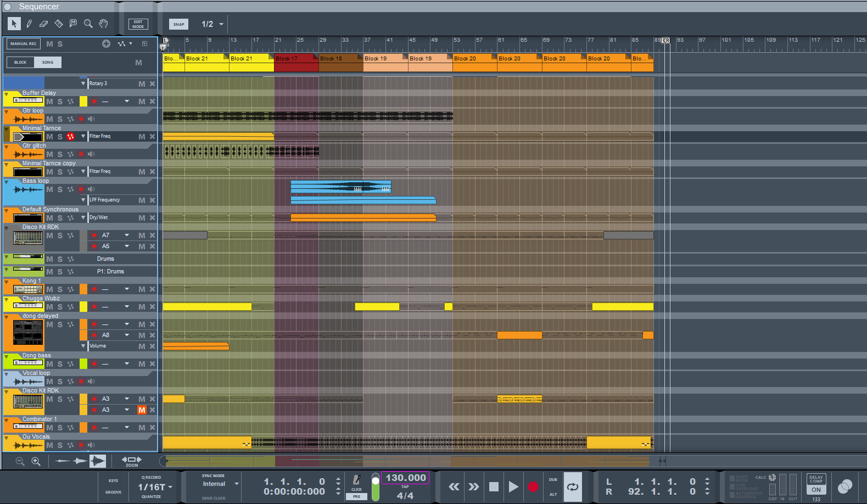The width and height of the screenshot is (867, 504).
Task: Stop playback
Action: click(x=494, y=487)
